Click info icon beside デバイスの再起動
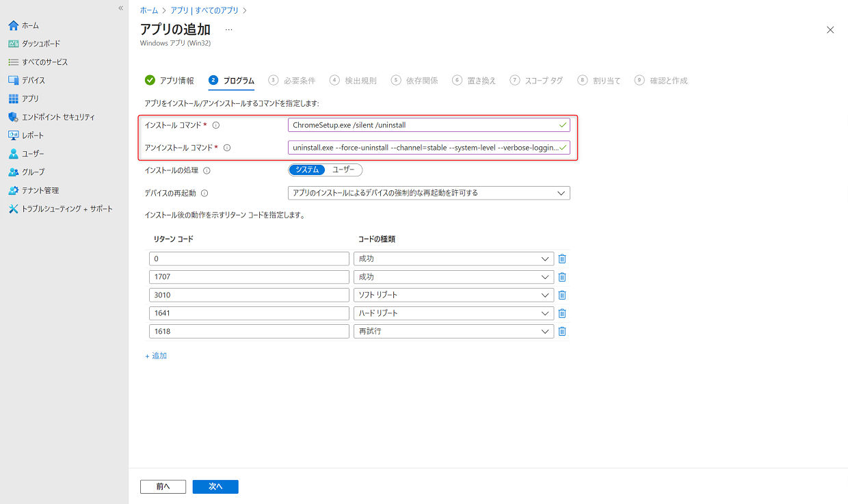The height and width of the screenshot is (504, 848). pyautogui.click(x=204, y=194)
